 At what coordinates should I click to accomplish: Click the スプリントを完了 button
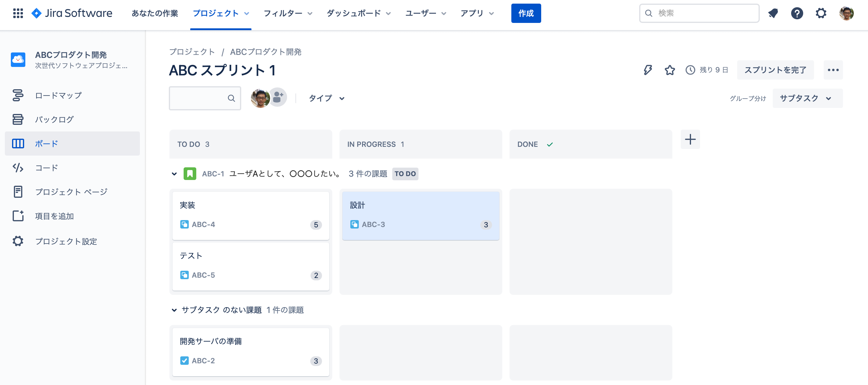click(775, 70)
